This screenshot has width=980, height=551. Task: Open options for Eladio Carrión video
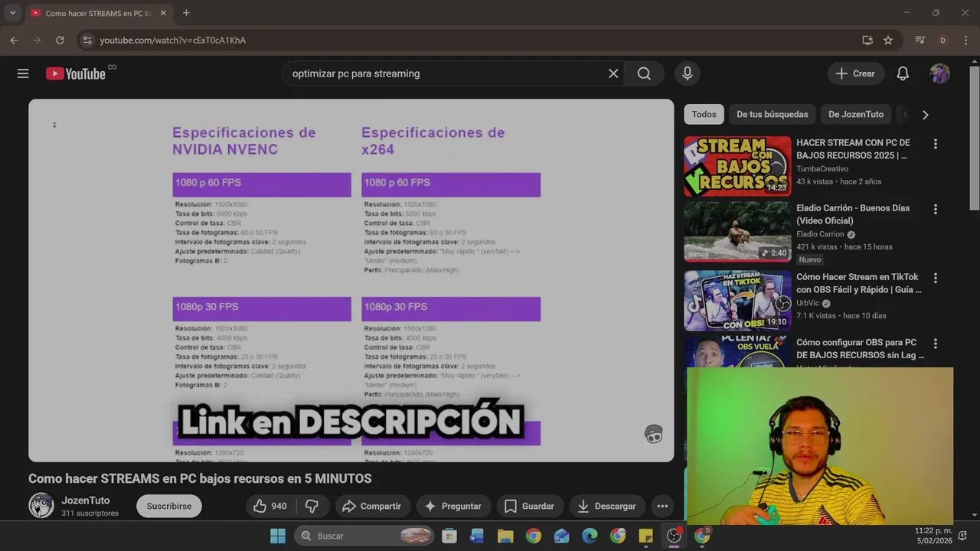pos(935,209)
